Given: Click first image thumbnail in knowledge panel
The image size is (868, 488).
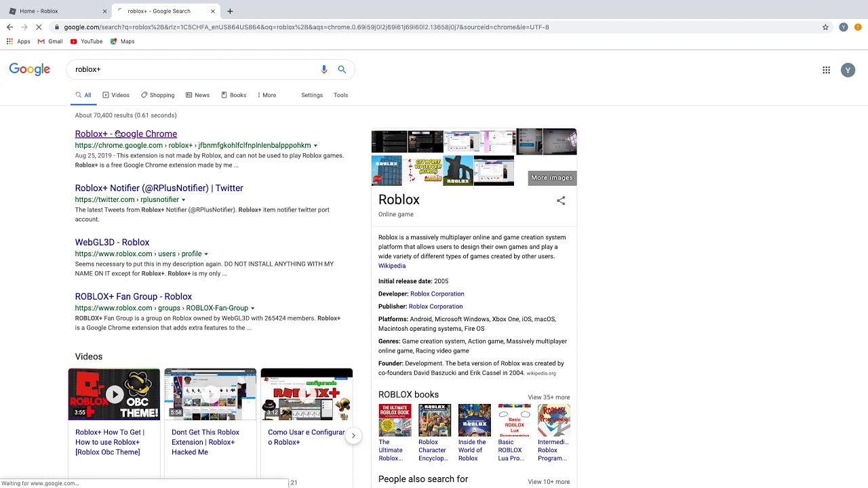Looking at the screenshot, I should tap(389, 142).
